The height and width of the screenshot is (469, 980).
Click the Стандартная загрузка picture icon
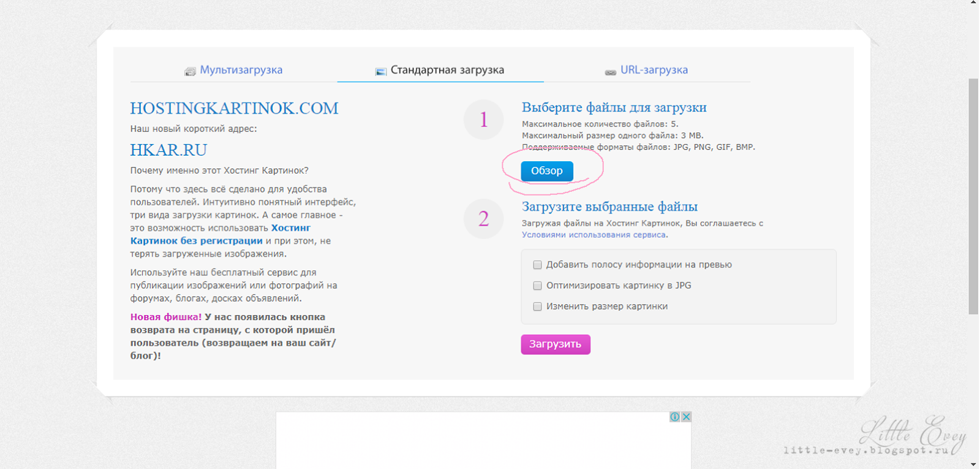(x=380, y=72)
